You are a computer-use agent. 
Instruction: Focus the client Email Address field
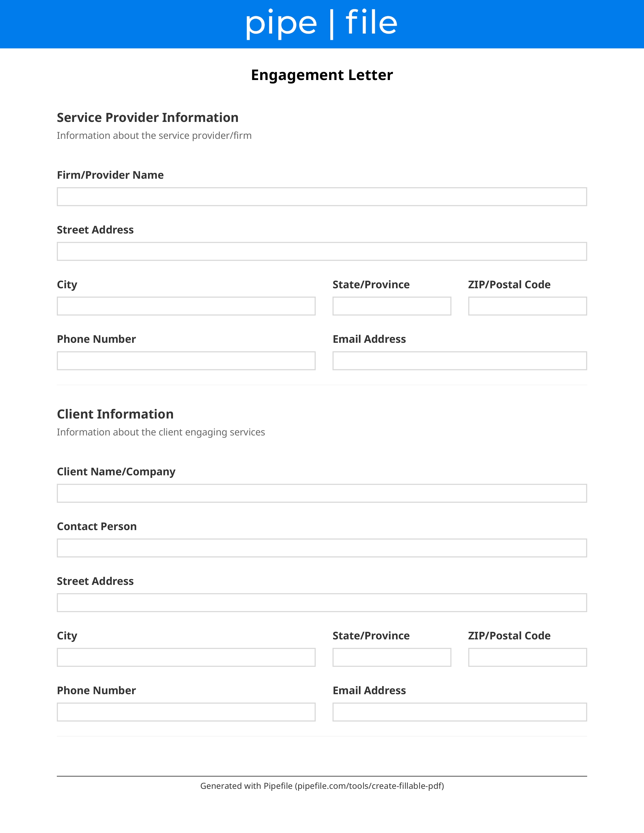(460, 712)
